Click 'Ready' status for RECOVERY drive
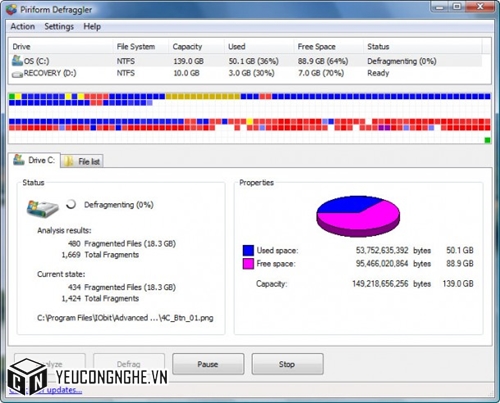This screenshot has height=403, width=500. click(378, 73)
